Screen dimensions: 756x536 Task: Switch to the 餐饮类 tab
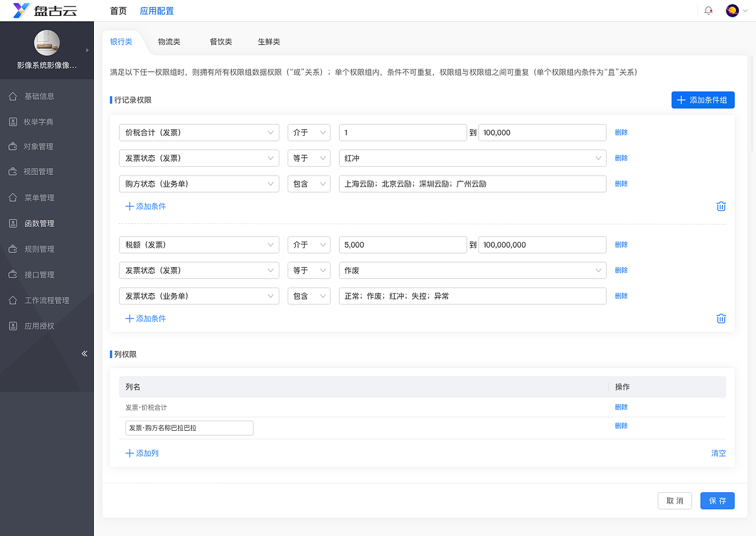pyautogui.click(x=221, y=42)
